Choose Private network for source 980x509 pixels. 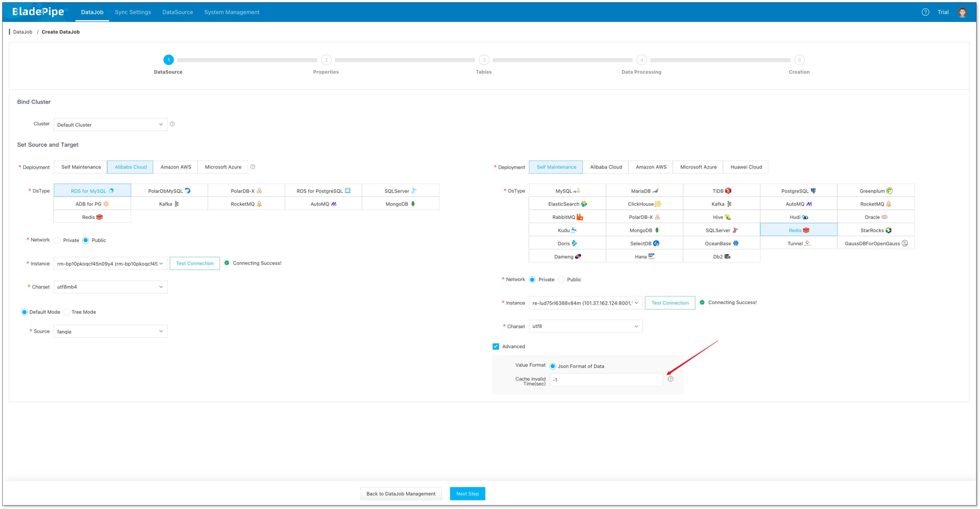pyautogui.click(x=57, y=240)
